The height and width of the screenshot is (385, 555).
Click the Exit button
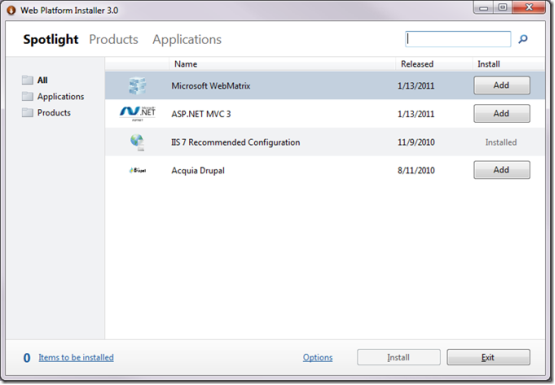coord(488,357)
